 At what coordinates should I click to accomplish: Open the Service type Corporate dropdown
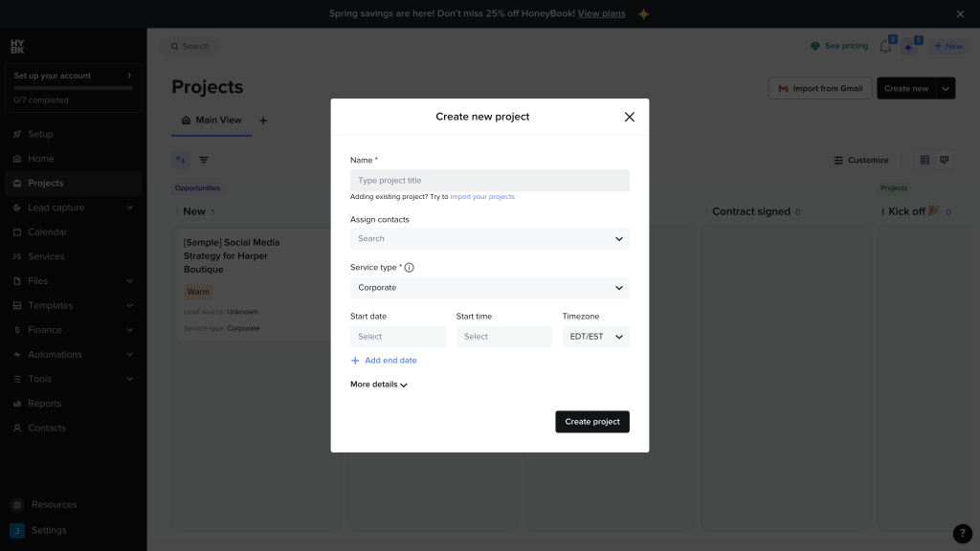(489, 288)
